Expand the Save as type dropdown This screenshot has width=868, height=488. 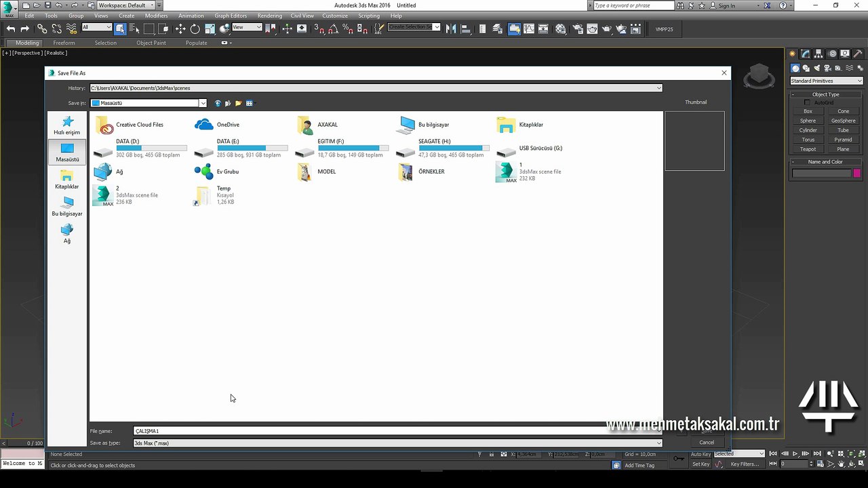coord(658,443)
